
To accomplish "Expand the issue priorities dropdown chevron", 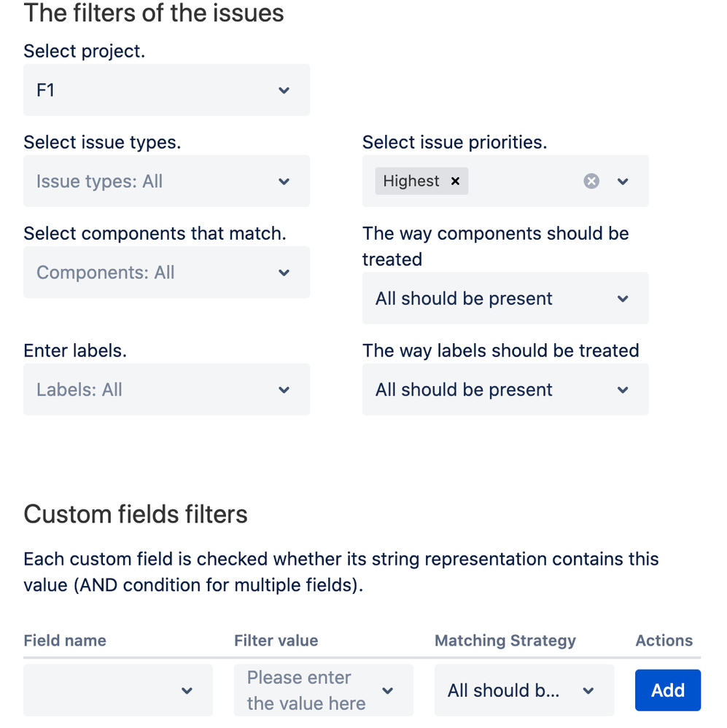I will (x=623, y=181).
